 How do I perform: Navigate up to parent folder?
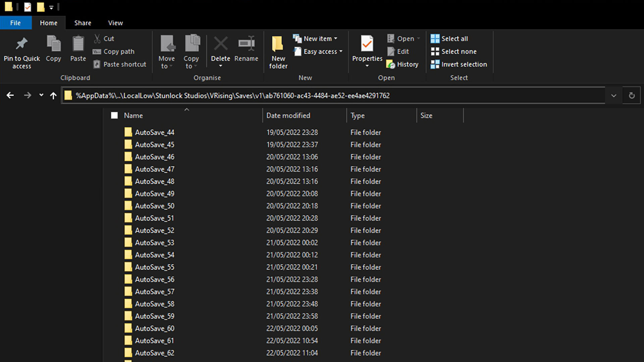click(x=53, y=95)
